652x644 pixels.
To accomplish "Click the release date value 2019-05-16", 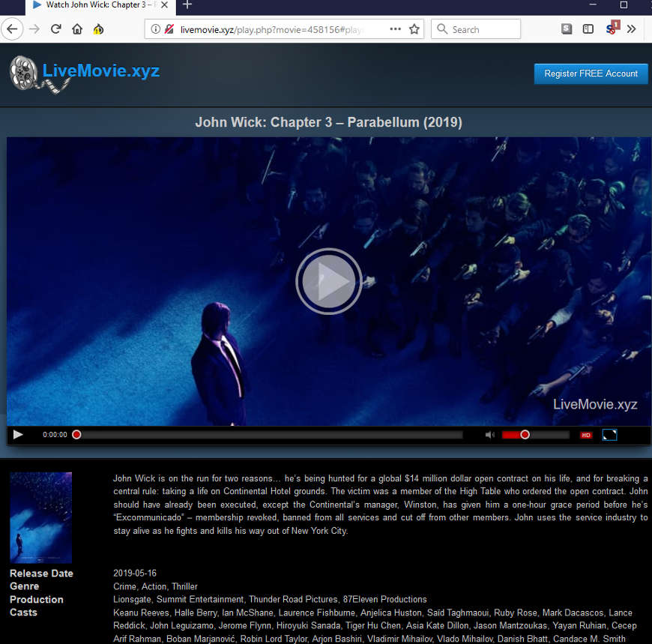I will tap(135, 574).
